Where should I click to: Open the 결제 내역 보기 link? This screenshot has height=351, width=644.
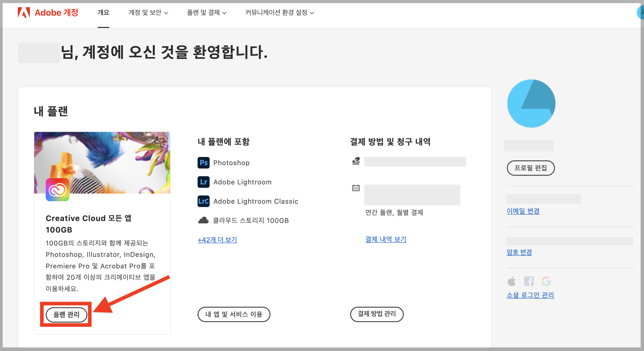386,239
